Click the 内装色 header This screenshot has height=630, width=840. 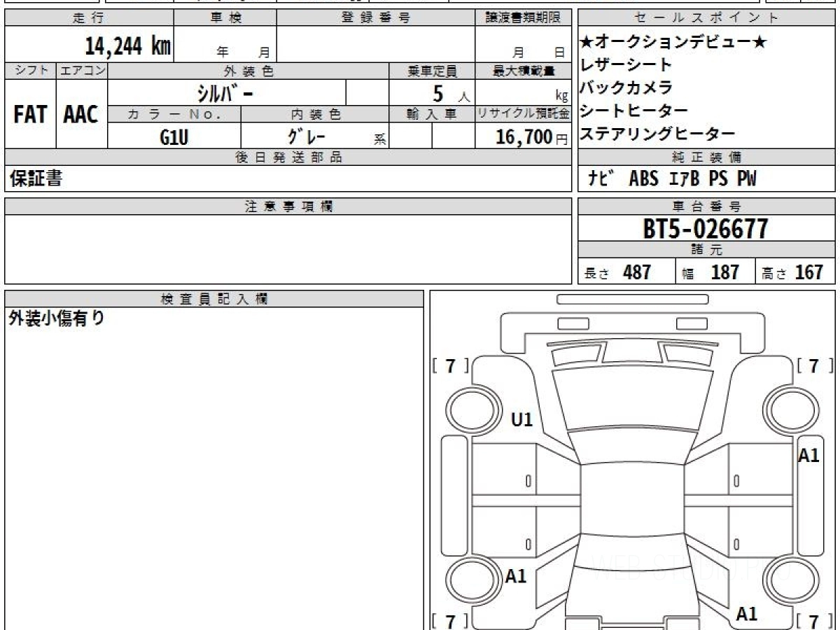315,114
